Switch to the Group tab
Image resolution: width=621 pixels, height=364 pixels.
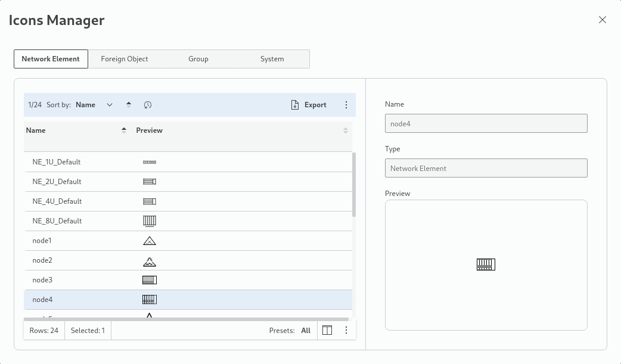tap(198, 59)
